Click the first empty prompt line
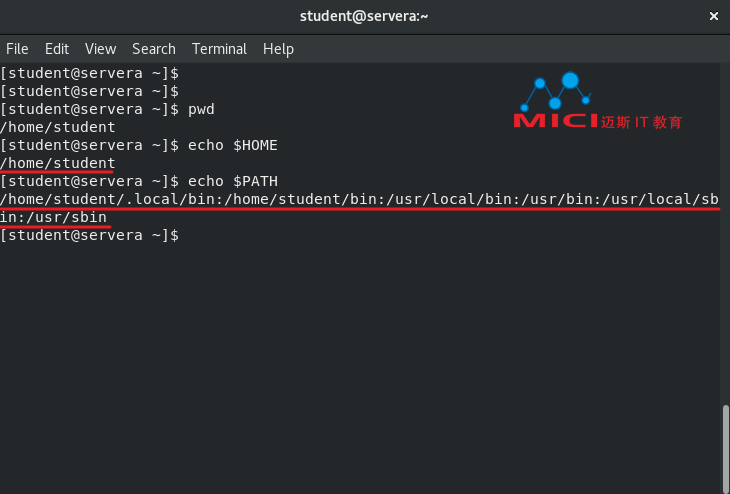The height and width of the screenshot is (494, 730). coord(89,74)
